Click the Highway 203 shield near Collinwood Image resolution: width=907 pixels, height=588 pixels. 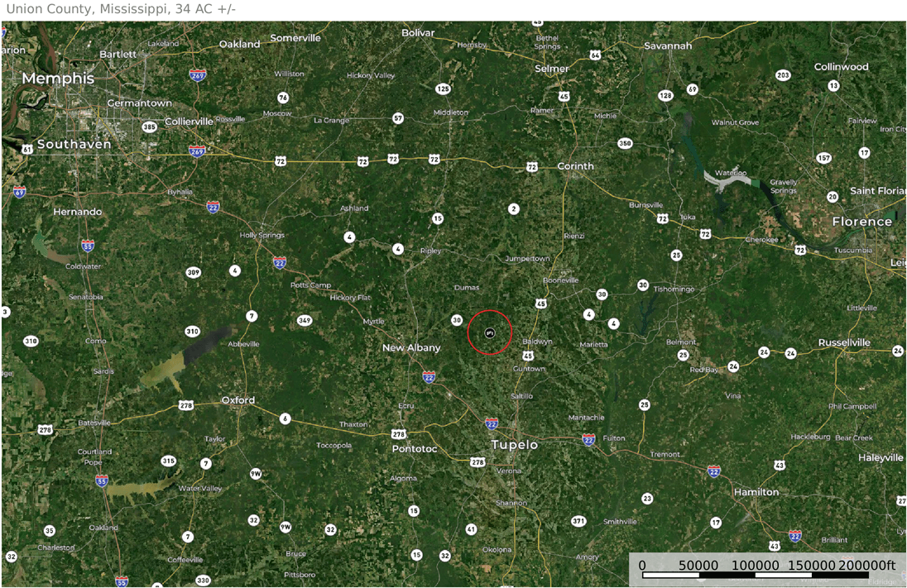tap(783, 75)
